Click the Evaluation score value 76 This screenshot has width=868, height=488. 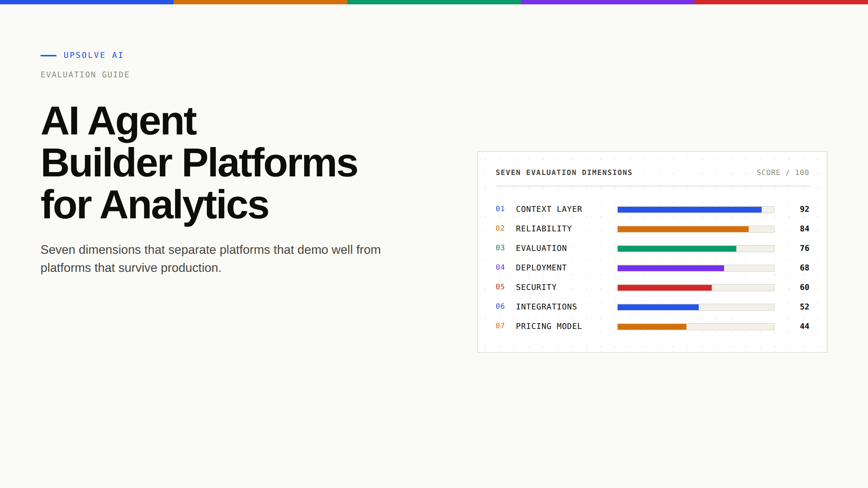(804, 248)
